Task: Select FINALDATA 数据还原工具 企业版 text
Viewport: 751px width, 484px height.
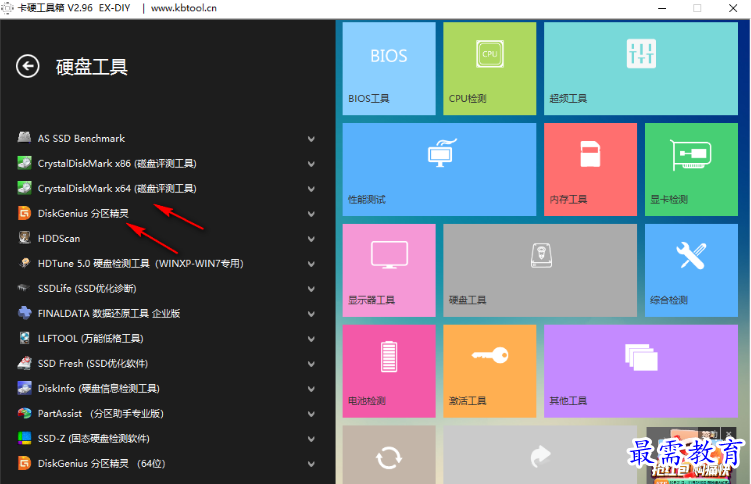Action: [x=109, y=313]
